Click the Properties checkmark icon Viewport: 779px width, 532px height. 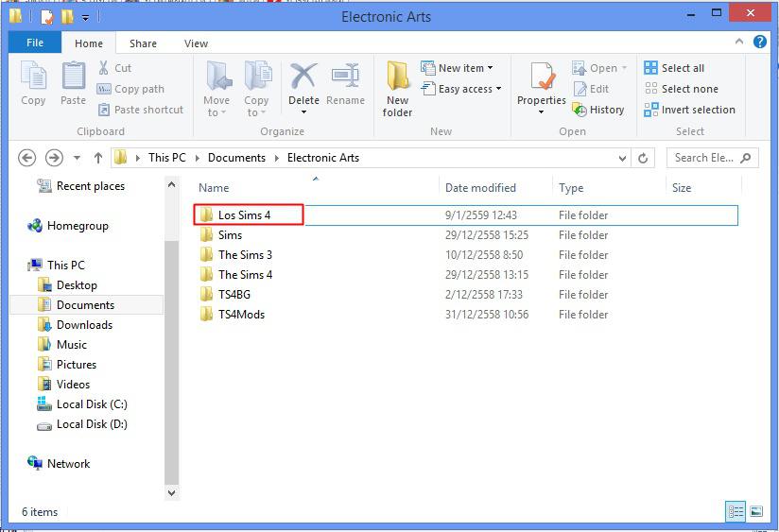click(x=542, y=77)
